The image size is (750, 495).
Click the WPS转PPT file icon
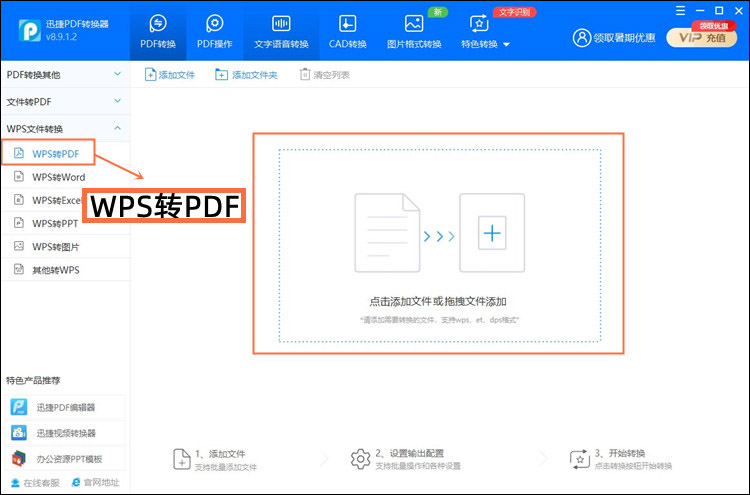pos(19,223)
